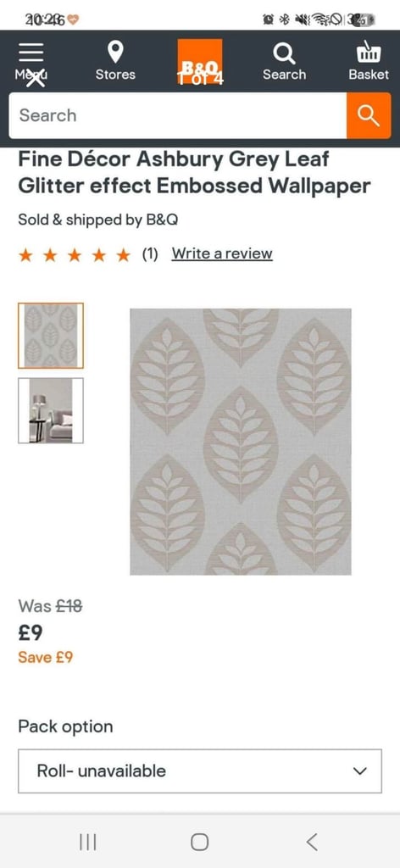Screen dimensions: 400x868
Task: Open the hamburger Menu icon
Action: click(x=31, y=53)
